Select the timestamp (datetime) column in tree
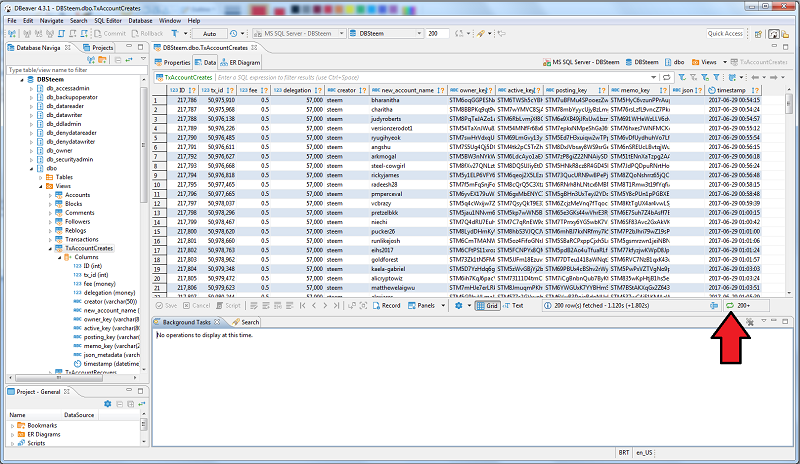Image resolution: width=800 pixels, height=464 pixels. 110,364
